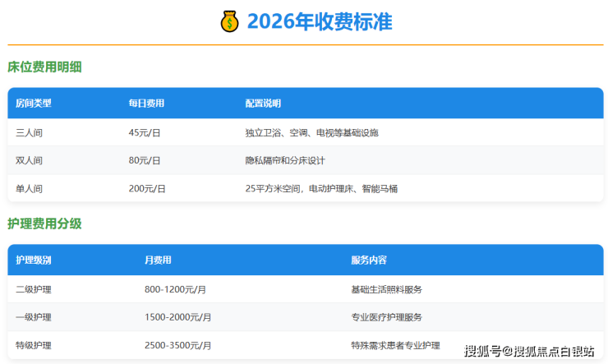Click the 1500-2000元/月 fee cell
608x364 pixels.
tap(177, 317)
